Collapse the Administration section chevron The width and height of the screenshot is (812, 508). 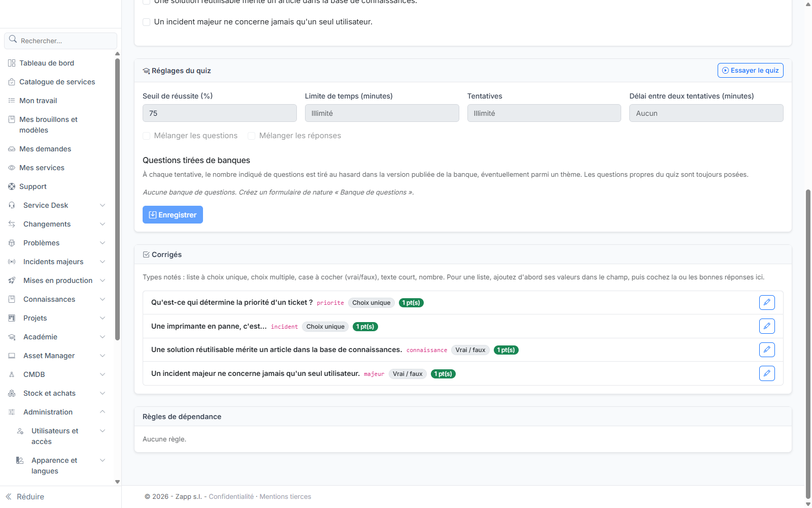click(103, 412)
